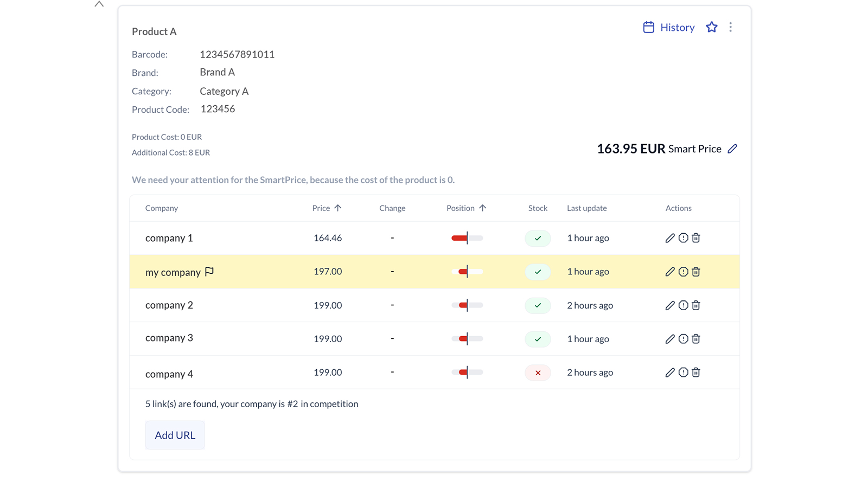This screenshot has height=488, width=868.
Task: Edit the Smart Price with pencil icon
Action: click(x=732, y=149)
